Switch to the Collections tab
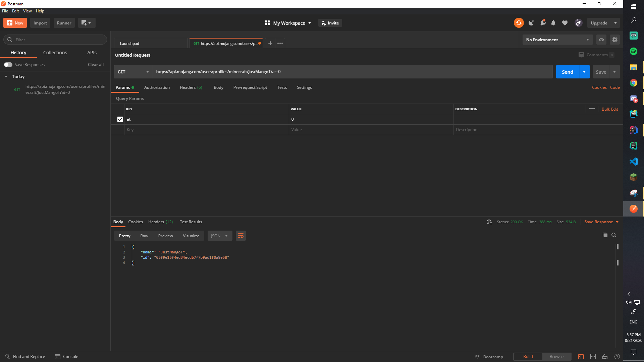 (55, 53)
